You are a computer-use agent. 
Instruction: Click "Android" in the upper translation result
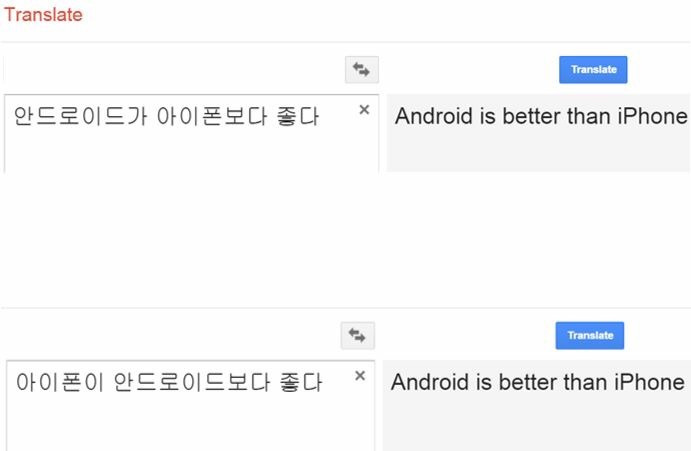pyautogui.click(x=435, y=116)
